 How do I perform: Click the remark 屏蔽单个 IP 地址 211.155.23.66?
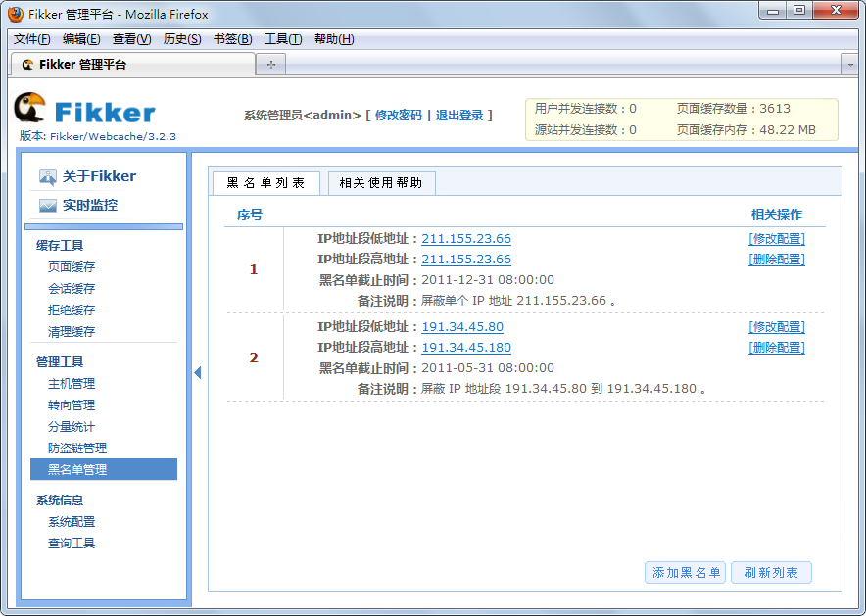518,301
